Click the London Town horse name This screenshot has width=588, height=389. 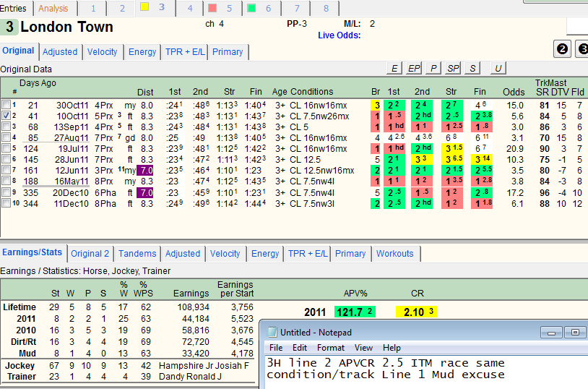tap(66, 27)
